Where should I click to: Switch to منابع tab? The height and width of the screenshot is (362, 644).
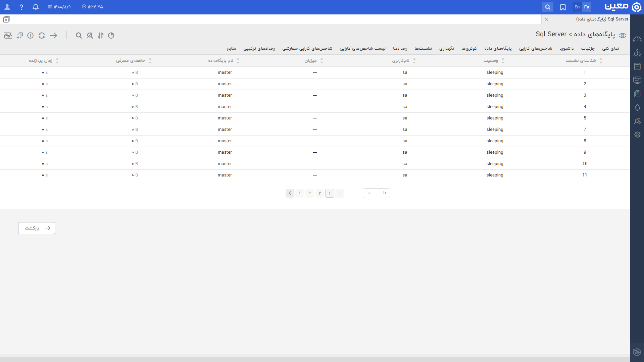tap(232, 49)
